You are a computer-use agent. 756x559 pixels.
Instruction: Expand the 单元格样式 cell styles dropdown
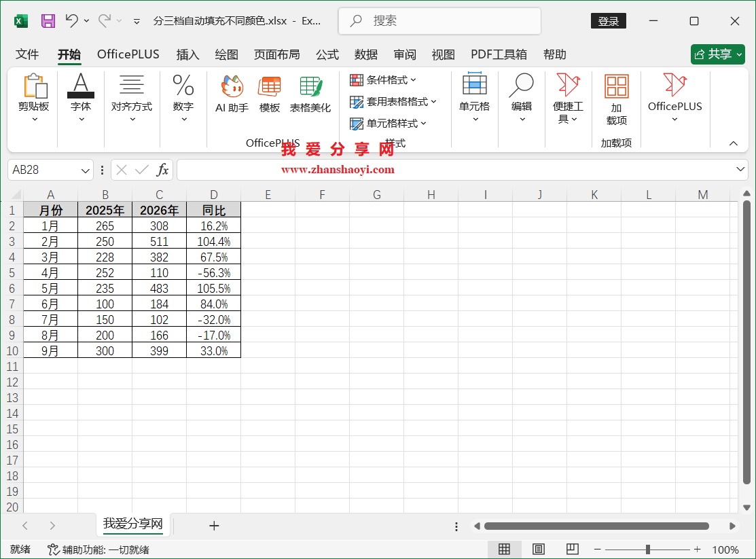pyautogui.click(x=423, y=123)
